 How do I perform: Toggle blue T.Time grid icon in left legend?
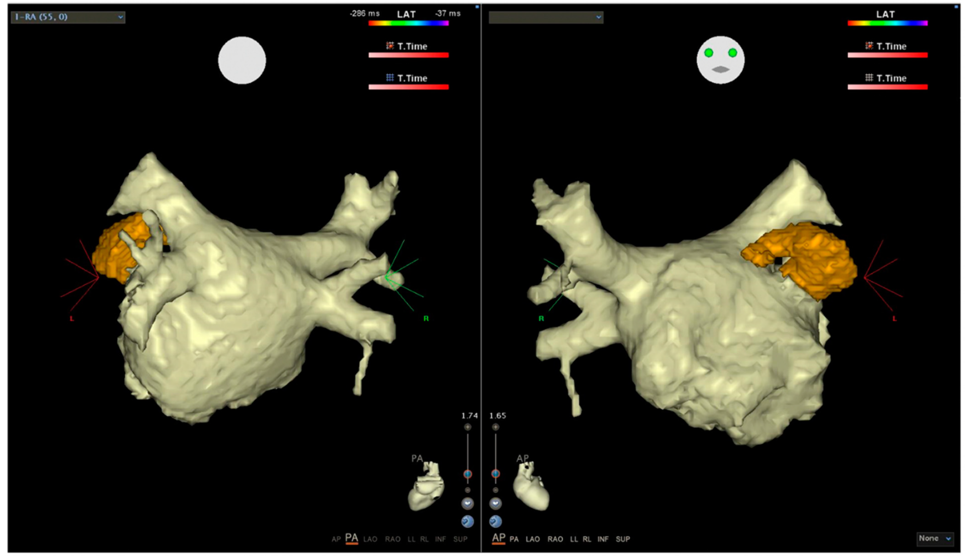point(390,78)
